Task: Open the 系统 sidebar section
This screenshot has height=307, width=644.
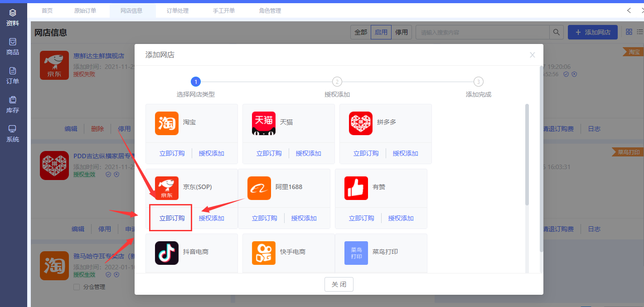Action: pyautogui.click(x=13, y=134)
